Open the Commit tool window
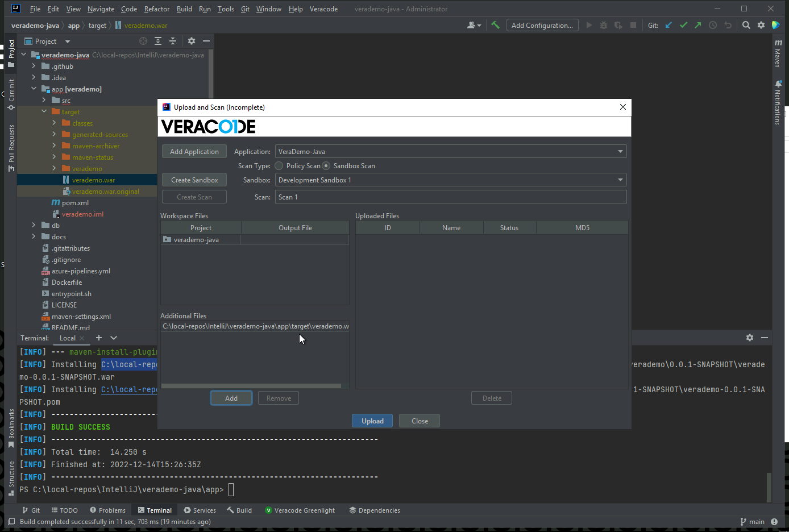789x532 pixels. click(11, 94)
